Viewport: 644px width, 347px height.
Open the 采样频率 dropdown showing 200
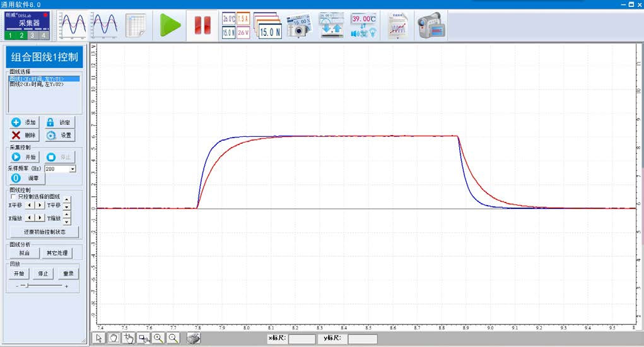click(73, 169)
